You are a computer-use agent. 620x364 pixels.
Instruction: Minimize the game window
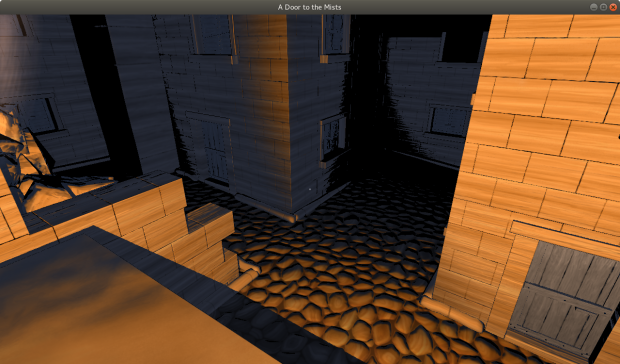[x=594, y=7]
